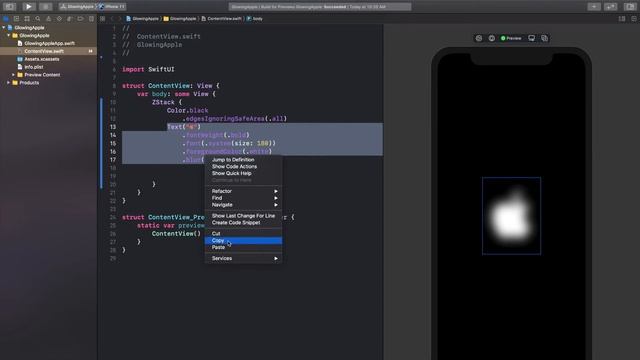The width and height of the screenshot is (640, 360).
Task: Choose Cut from the context menu
Action: [243, 233]
